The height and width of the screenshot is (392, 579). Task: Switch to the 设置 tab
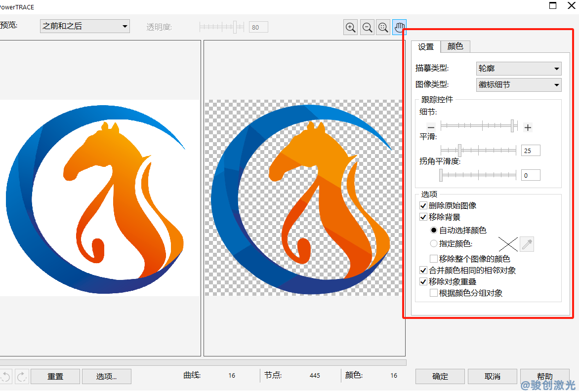[x=425, y=46]
